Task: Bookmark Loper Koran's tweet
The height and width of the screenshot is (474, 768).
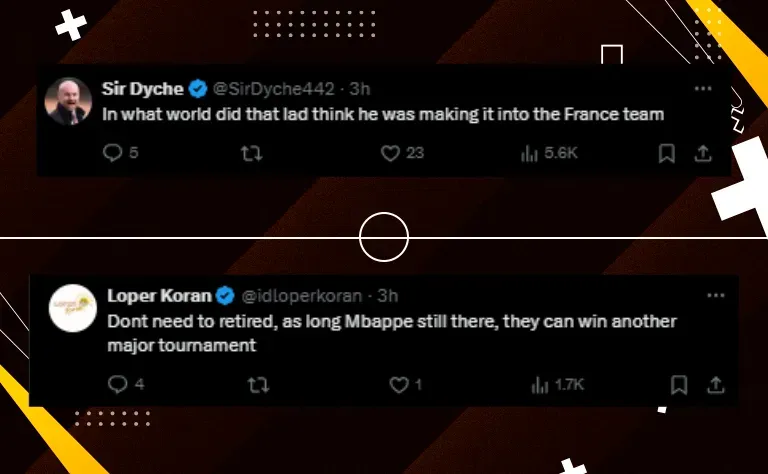Action: 679,385
